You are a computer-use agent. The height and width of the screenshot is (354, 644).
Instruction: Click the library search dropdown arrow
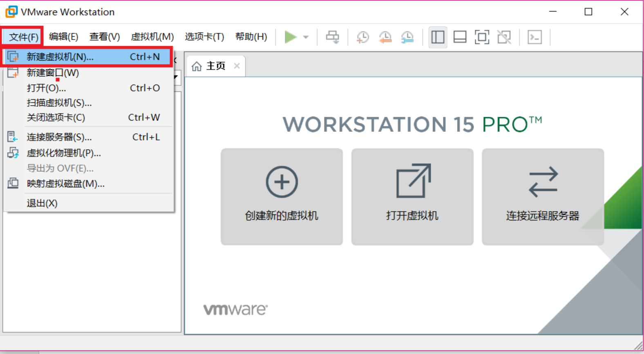[176, 77]
